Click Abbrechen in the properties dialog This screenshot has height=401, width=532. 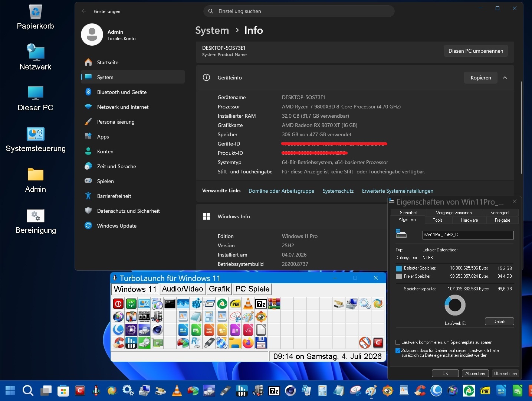click(475, 374)
